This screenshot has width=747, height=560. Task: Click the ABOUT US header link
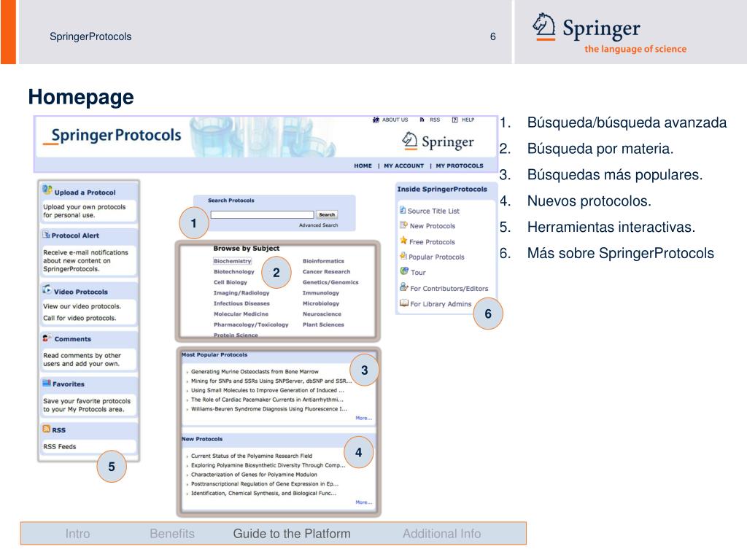coord(395,120)
